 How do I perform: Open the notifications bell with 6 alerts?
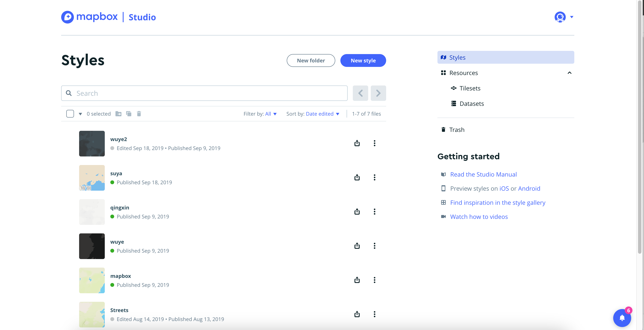tap(622, 318)
